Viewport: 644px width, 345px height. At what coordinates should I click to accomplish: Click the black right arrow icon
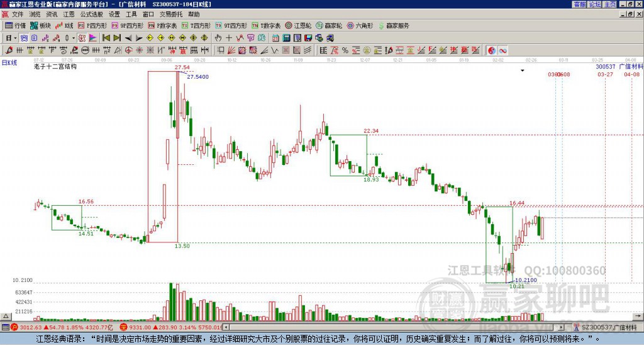click(139, 38)
